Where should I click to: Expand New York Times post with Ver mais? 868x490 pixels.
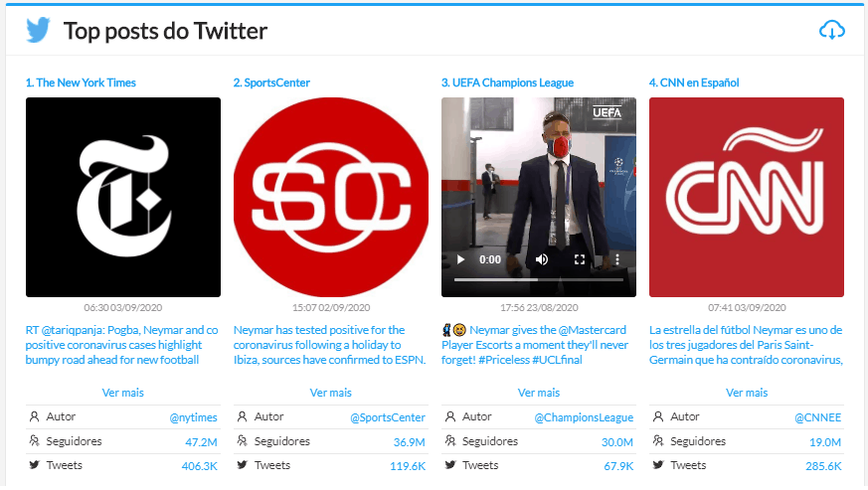(x=122, y=393)
